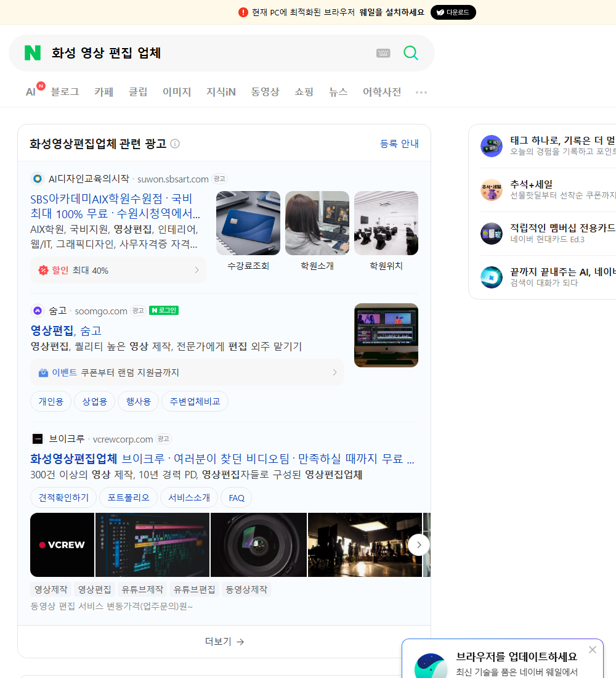Click the AI디자인교육의시작 favicon icon
Viewport: 616px width, 678px height.
[38, 179]
